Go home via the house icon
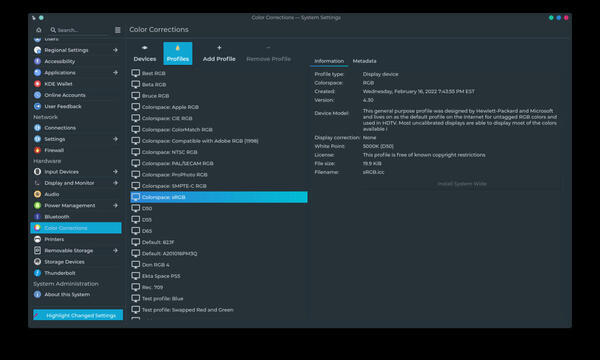This screenshot has height=360, width=600. point(39,30)
